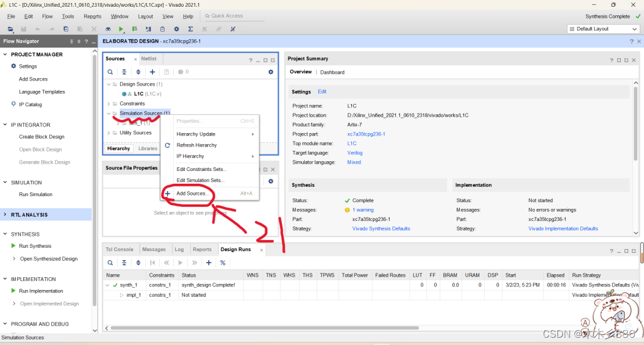644x345 pixels.
Task: Click the Verilog target language link
Action: [355, 153]
